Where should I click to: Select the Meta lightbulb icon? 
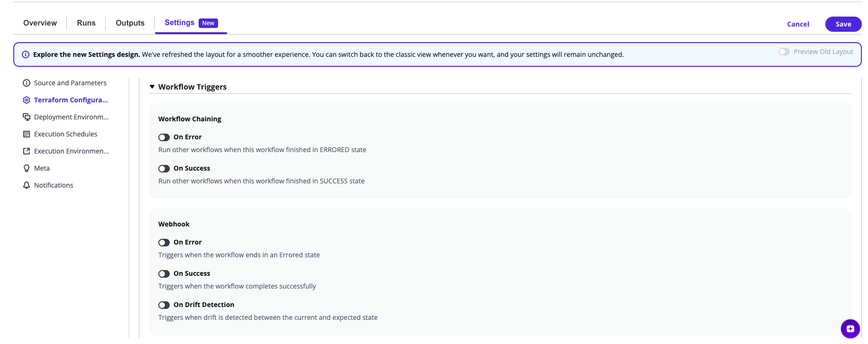pyautogui.click(x=26, y=168)
